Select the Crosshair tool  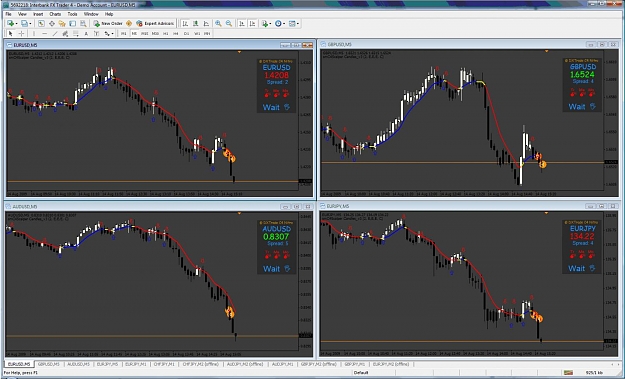point(22,33)
